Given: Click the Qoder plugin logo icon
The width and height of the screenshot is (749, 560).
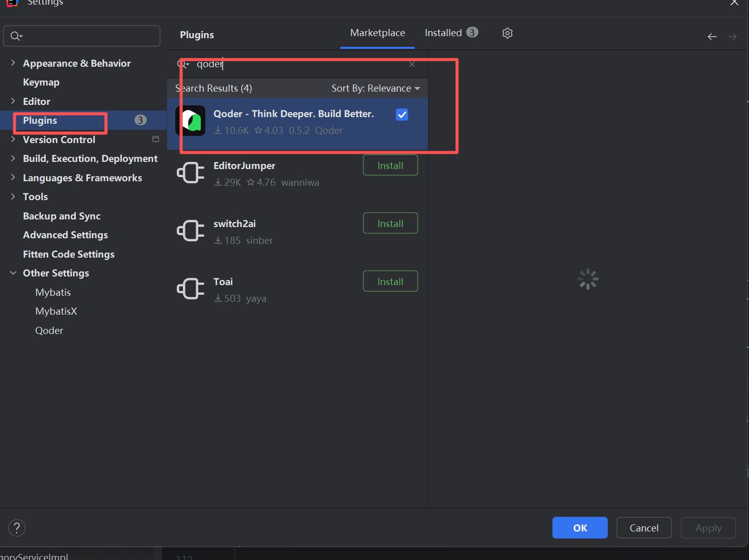Looking at the screenshot, I should coord(191,121).
